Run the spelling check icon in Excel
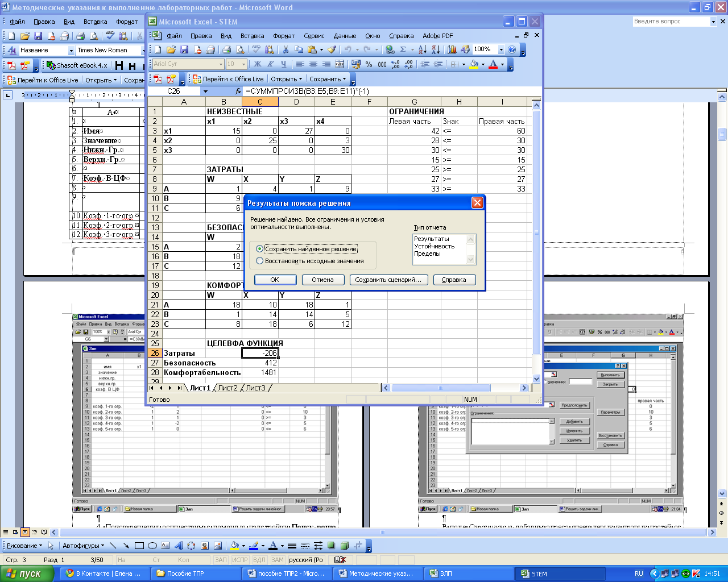The image size is (728, 582). pyautogui.click(x=256, y=49)
